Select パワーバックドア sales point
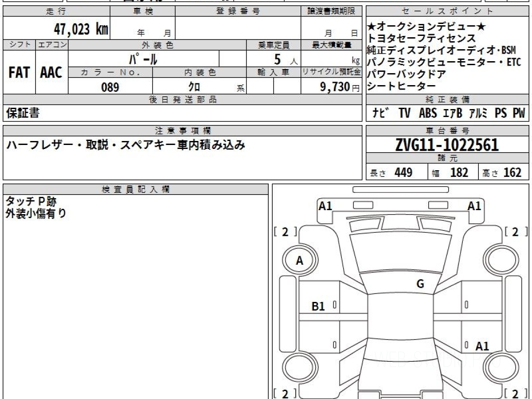This screenshot has height=399, width=532. click(x=407, y=74)
